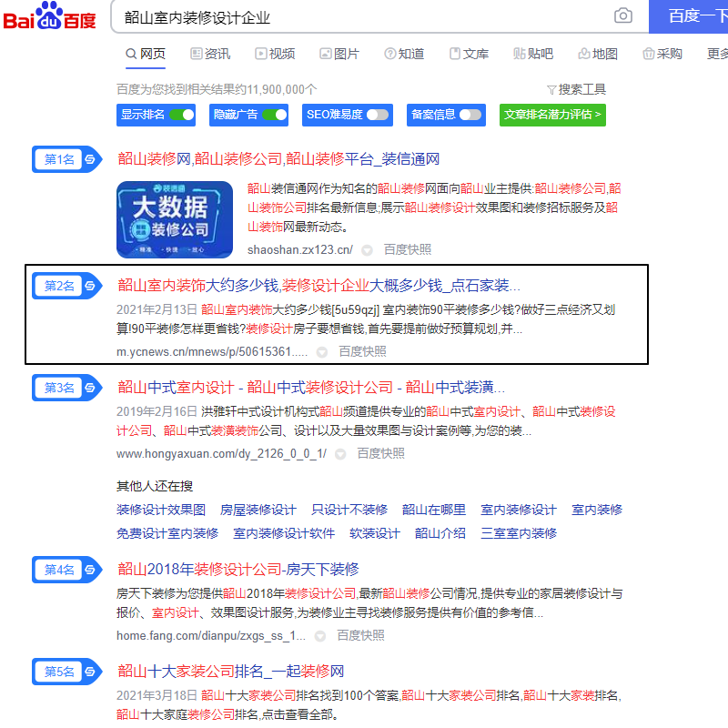Open result 韶山2018年装修设计公司-房天下装修
This screenshot has width=728, height=728.
coord(238,570)
